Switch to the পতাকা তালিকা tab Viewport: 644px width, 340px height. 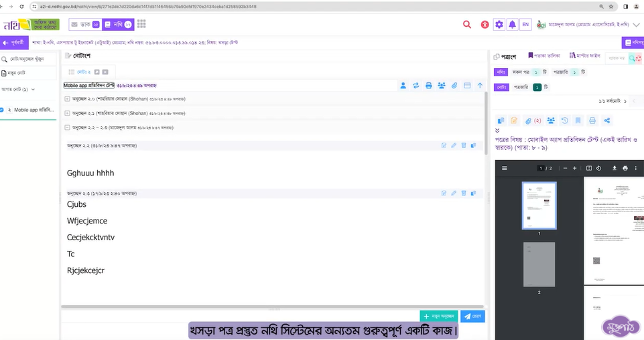tap(544, 56)
